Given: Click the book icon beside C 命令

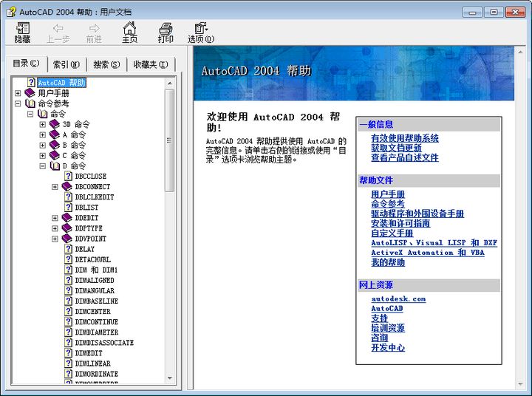Looking at the screenshot, I should coord(55,155).
